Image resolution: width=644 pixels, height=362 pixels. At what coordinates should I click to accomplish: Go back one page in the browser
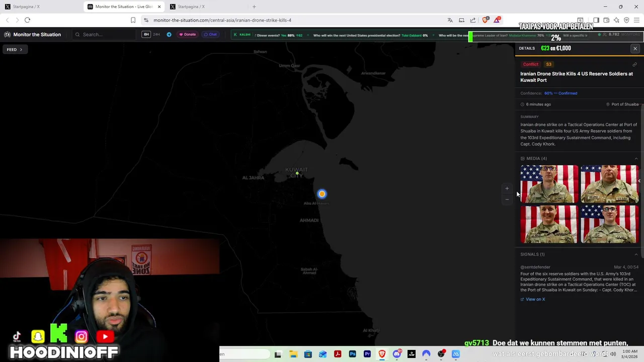pos(7,20)
